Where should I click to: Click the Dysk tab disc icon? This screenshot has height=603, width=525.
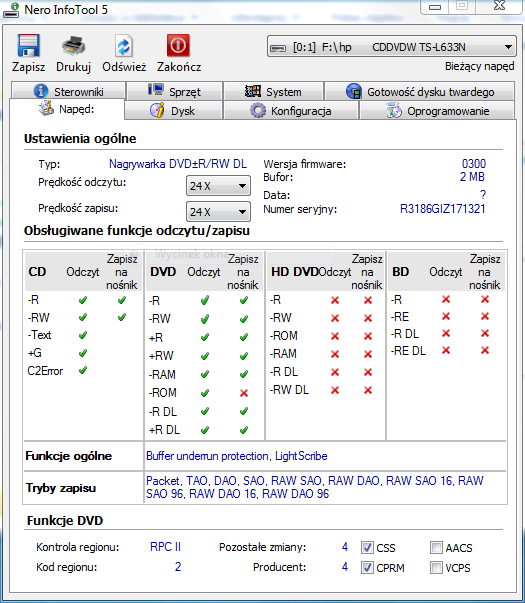pos(157,110)
